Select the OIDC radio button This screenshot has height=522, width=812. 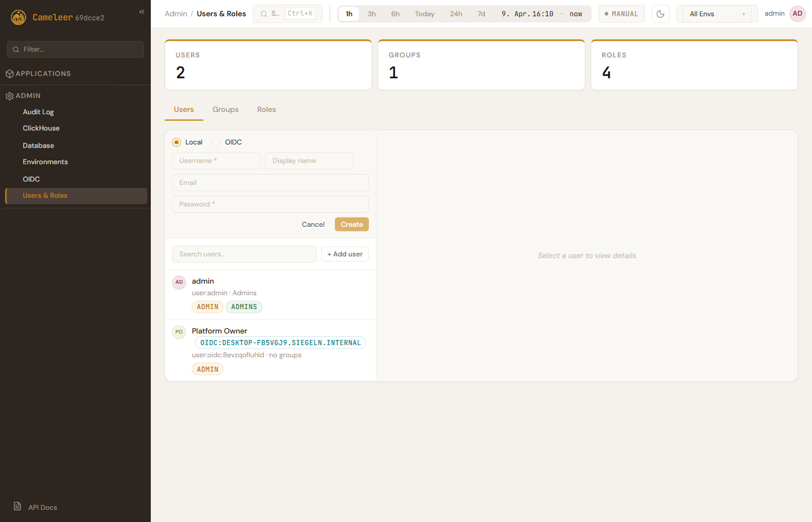(x=216, y=142)
